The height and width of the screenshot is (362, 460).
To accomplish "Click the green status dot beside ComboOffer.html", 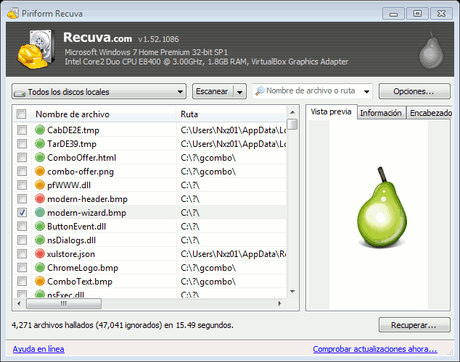I will click(x=40, y=157).
